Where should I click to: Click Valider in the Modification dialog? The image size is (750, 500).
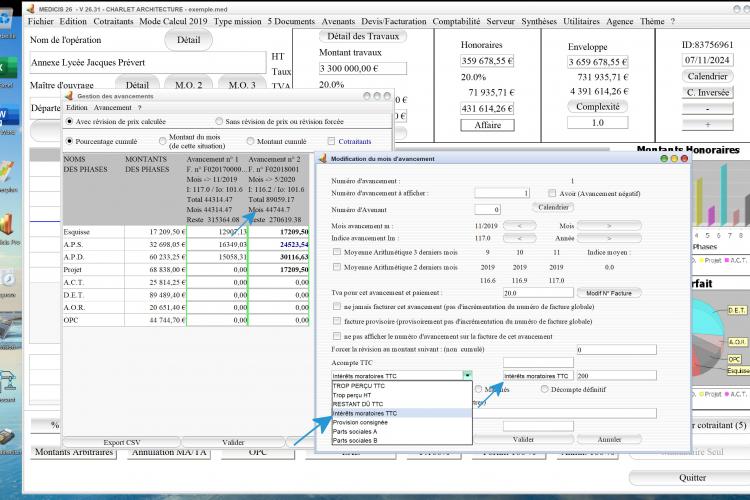pos(523,439)
